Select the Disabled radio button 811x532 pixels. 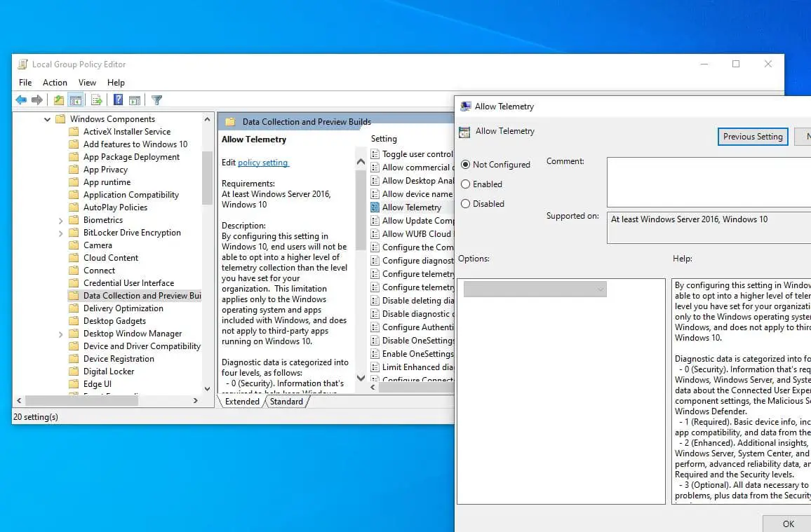pyautogui.click(x=466, y=203)
